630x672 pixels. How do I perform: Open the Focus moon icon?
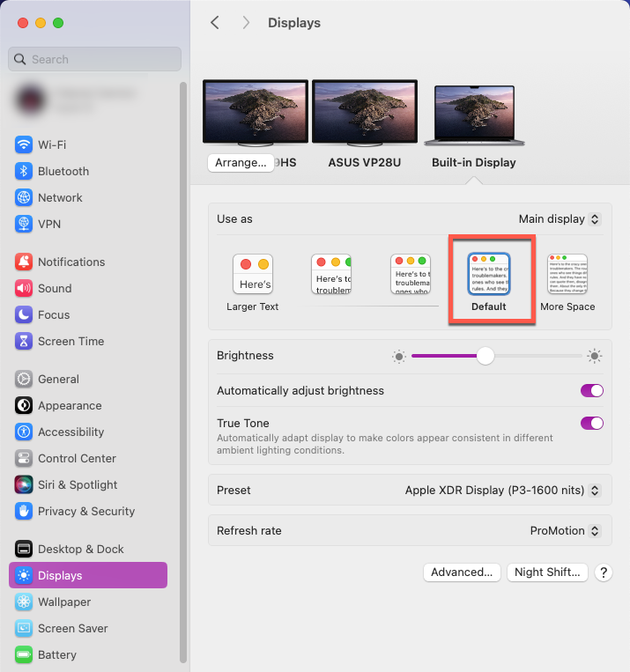coord(24,315)
